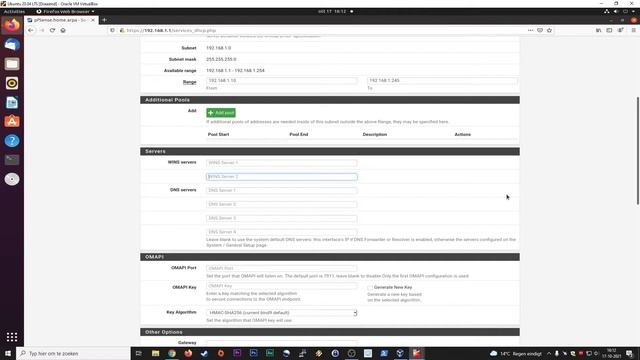
Task: Click the Windows search box
Action: click(73, 353)
